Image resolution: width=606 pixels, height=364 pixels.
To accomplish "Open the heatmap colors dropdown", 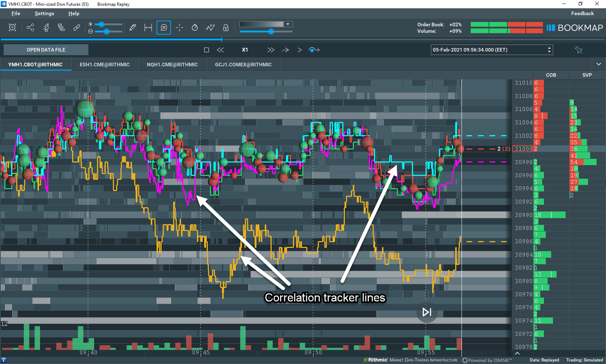I will click(x=287, y=24).
